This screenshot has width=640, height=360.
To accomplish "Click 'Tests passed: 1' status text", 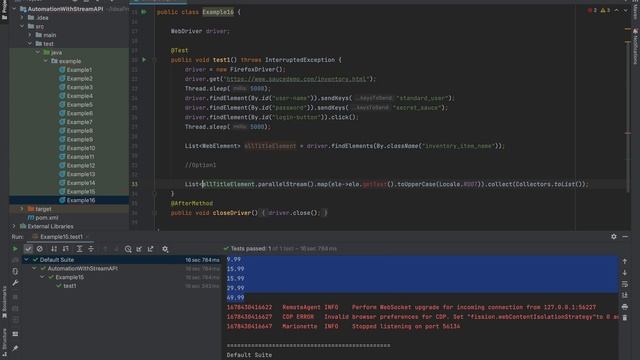I will [251, 249].
